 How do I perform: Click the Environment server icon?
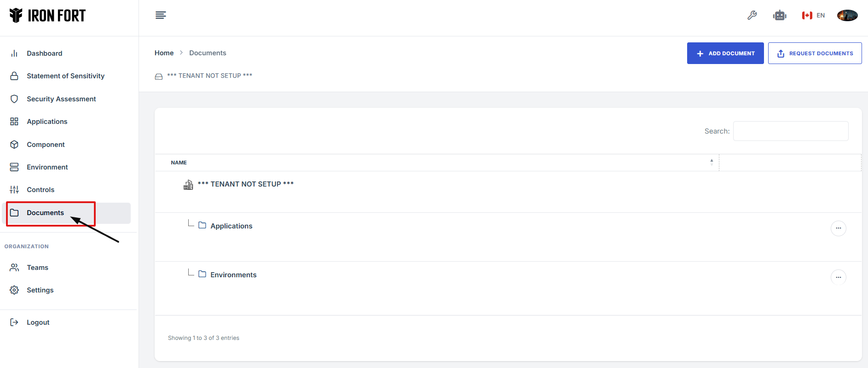14,167
